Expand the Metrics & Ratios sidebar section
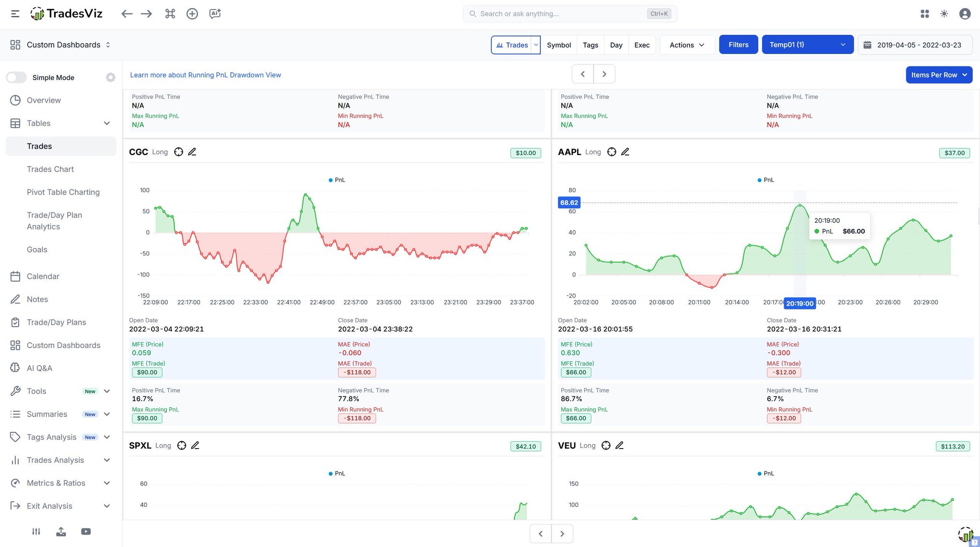Image resolution: width=980 pixels, height=547 pixels. [107, 483]
